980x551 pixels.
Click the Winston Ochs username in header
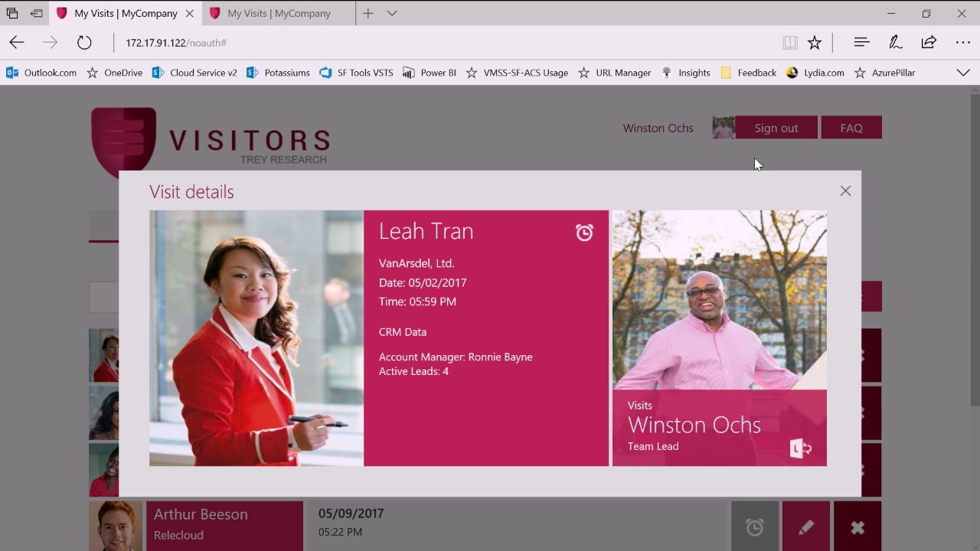point(658,128)
